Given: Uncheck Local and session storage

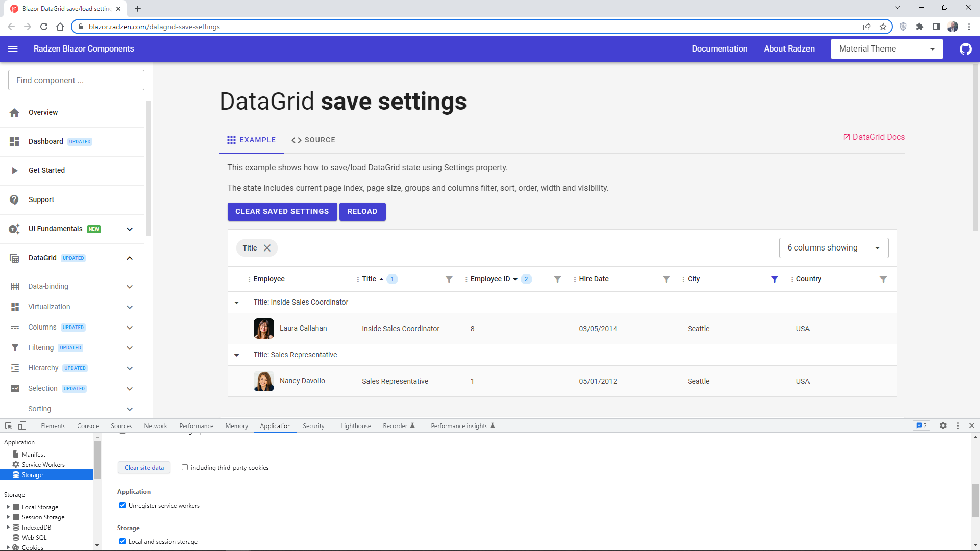Looking at the screenshot, I should point(122,541).
